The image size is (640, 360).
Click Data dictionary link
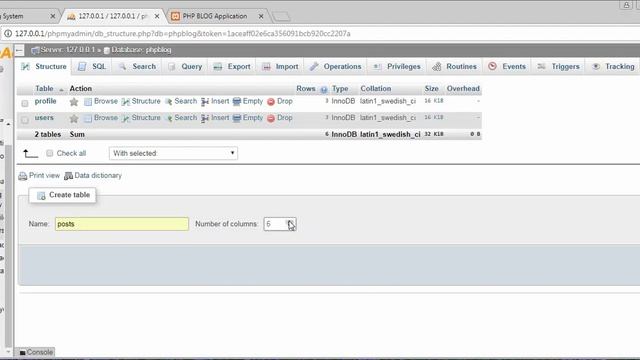[98, 176]
